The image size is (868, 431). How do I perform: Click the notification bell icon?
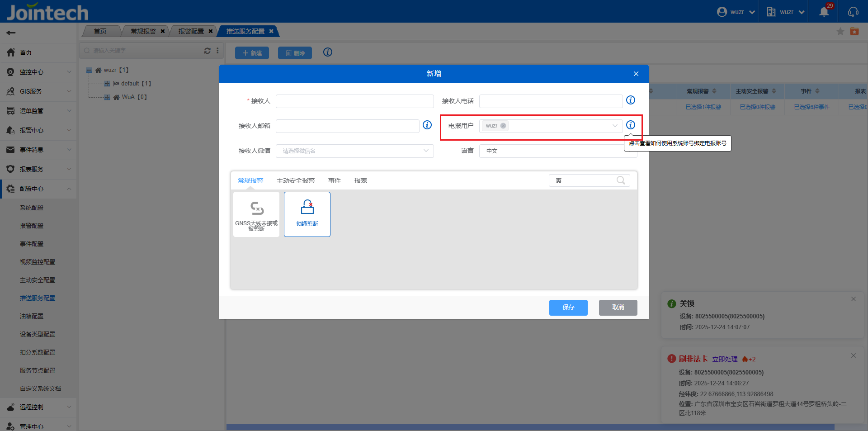824,12
